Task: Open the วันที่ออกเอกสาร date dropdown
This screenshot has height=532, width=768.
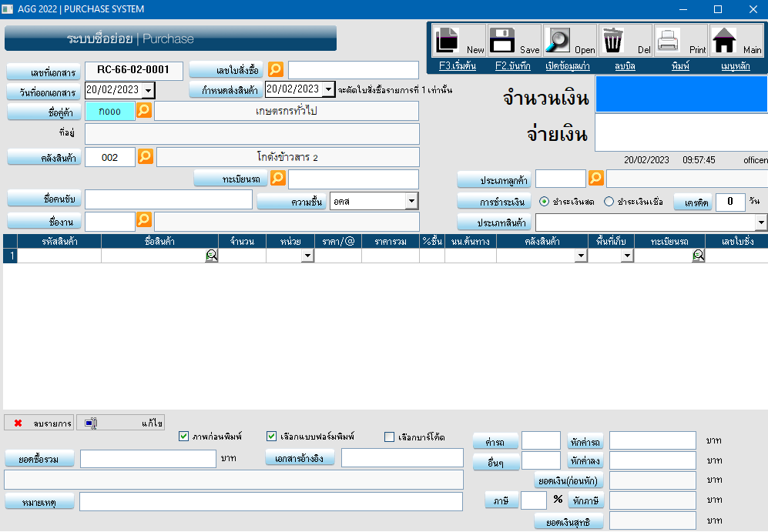Action: coord(149,91)
